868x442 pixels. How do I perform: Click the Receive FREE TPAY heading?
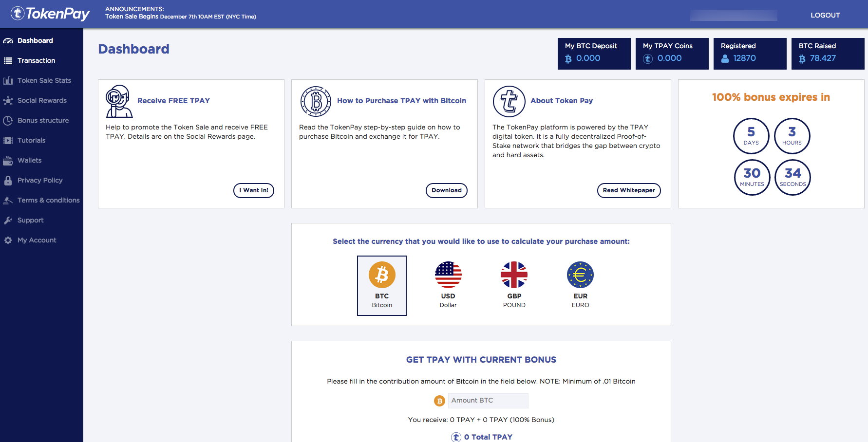pyautogui.click(x=174, y=101)
